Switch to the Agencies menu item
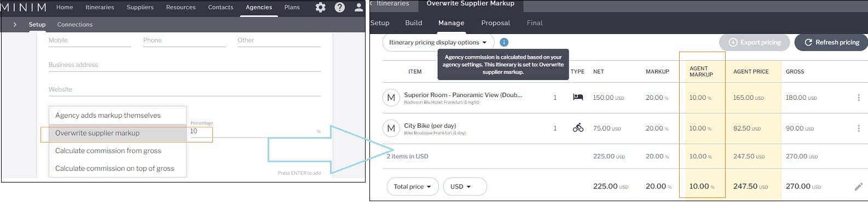868x205 pixels. pyautogui.click(x=259, y=7)
